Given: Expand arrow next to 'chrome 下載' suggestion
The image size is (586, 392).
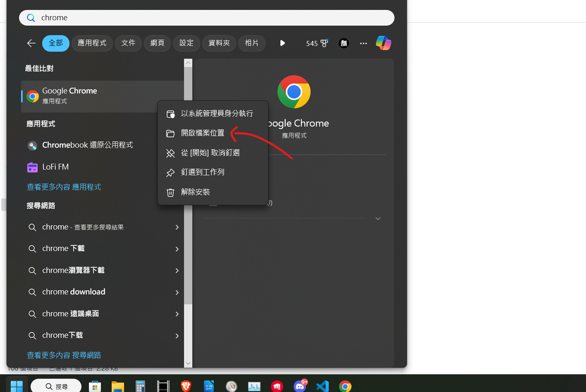Looking at the screenshot, I should pos(177,249).
